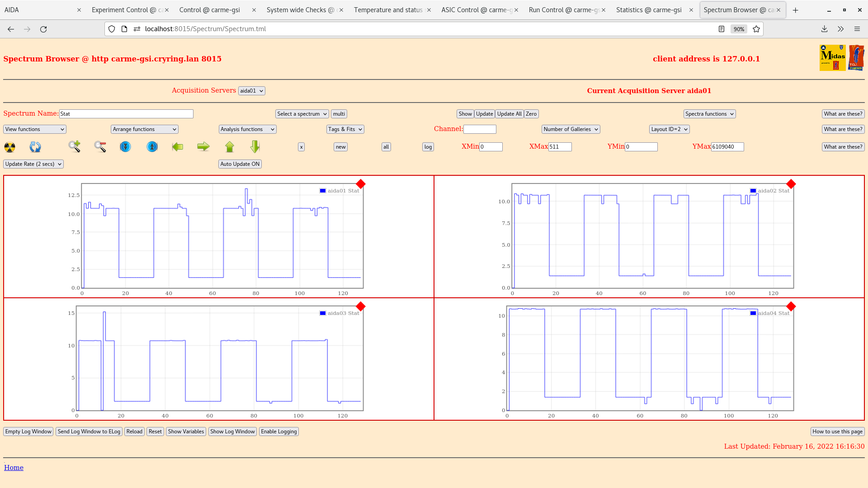
Task: Expand View functions dropdown
Action: point(35,129)
